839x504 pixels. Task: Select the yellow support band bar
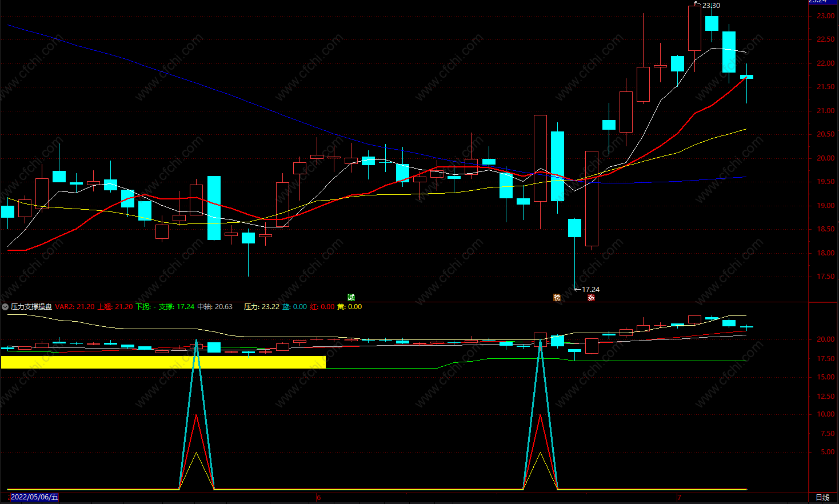coord(163,362)
